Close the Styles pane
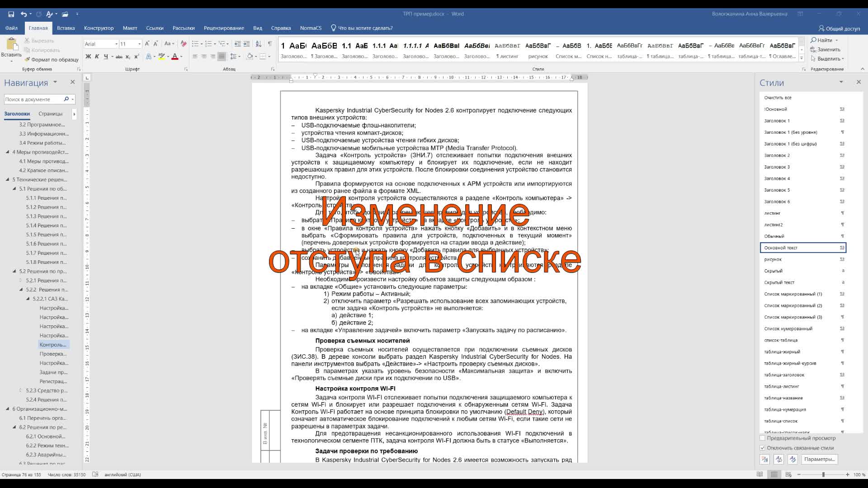Image resolution: width=868 pixels, height=488 pixels. click(859, 82)
